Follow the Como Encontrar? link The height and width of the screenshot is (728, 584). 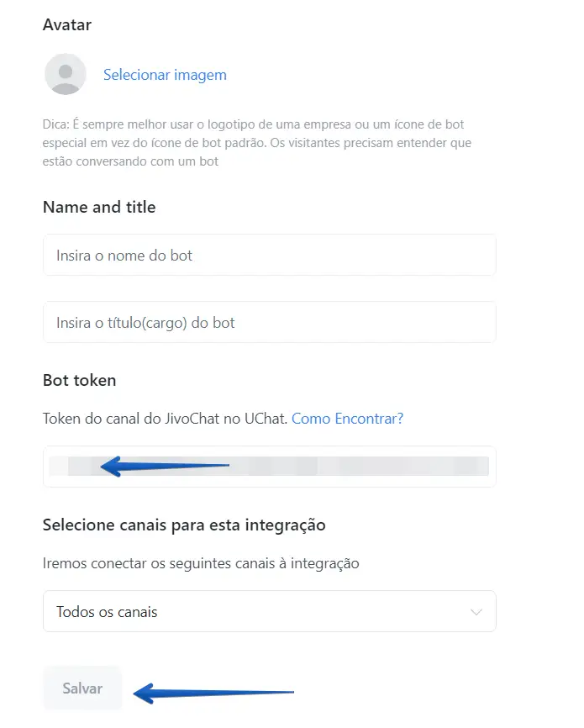click(x=347, y=418)
